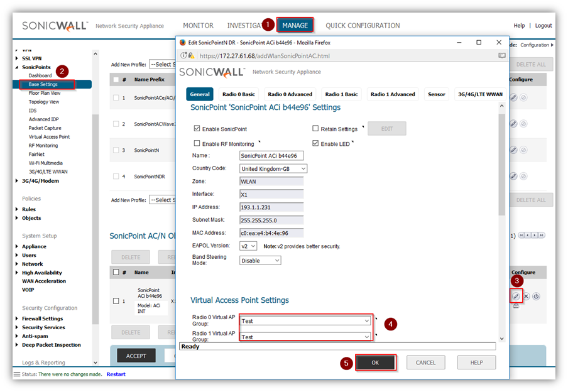Click the SonicWall logo in the main header
The width and height of the screenshot is (568, 392).
tap(55, 26)
